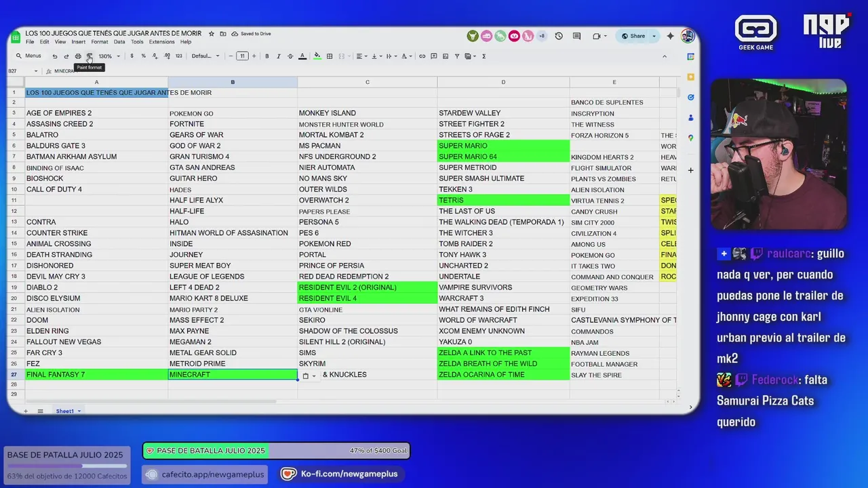Open the Default font dropdown
This screenshot has width=868, height=488.
click(x=205, y=56)
